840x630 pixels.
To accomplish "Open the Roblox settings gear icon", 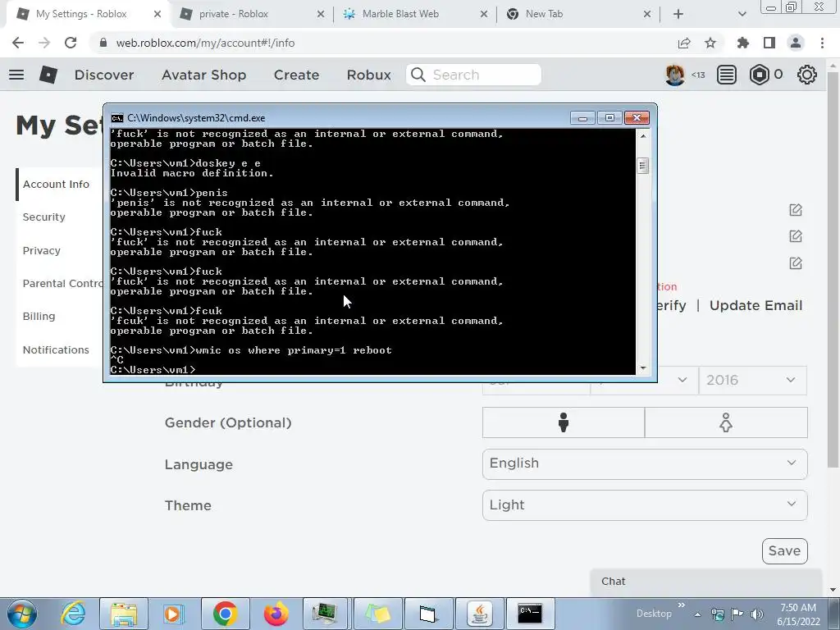I will 807,75.
